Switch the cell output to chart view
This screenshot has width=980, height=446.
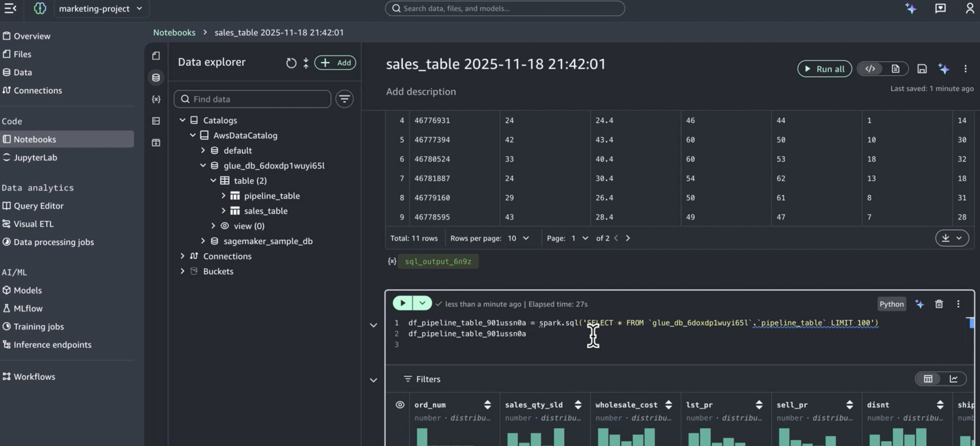coord(954,379)
